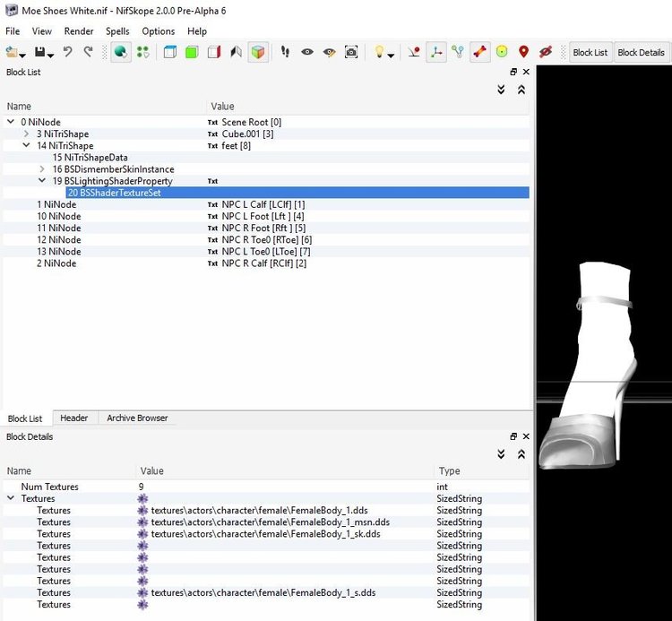Open the View menu
This screenshot has width=672, height=621.
41,31
